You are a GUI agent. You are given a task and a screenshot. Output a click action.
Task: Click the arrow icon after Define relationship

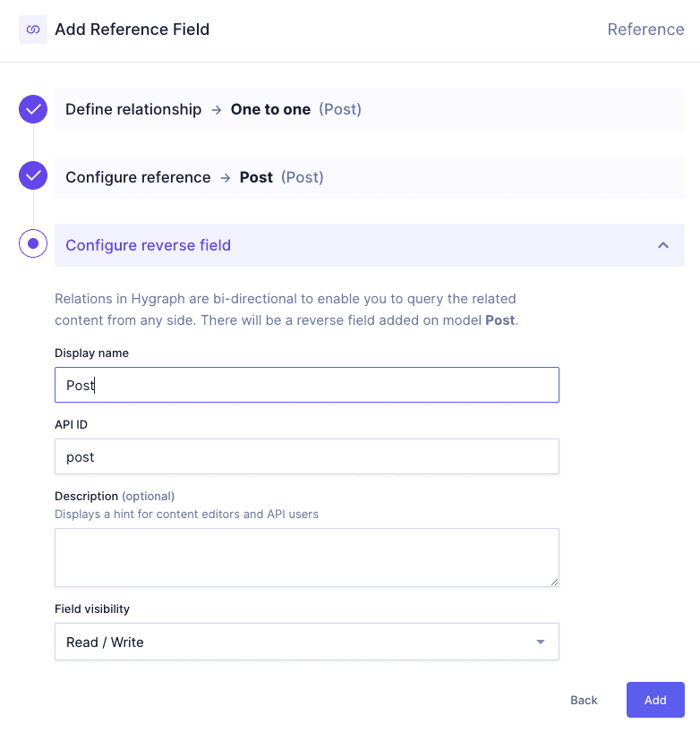coord(216,109)
